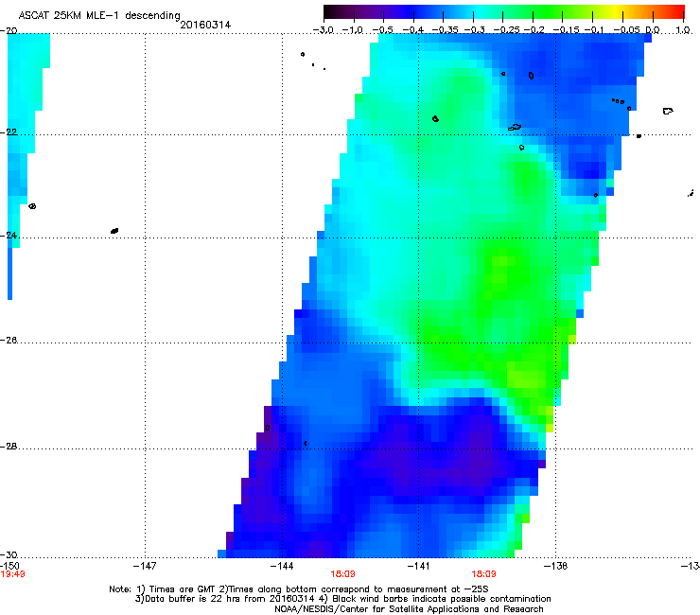Select the "-0.2" color scale label

coord(534,30)
